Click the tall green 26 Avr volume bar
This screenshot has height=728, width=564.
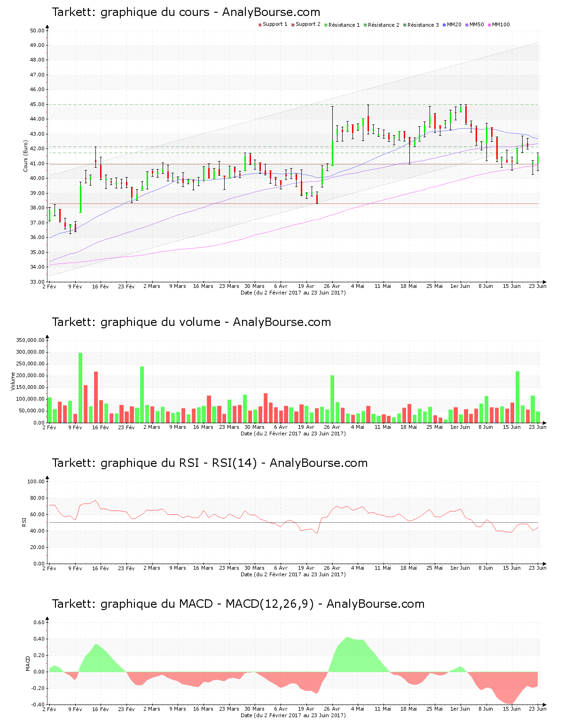click(x=332, y=399)
